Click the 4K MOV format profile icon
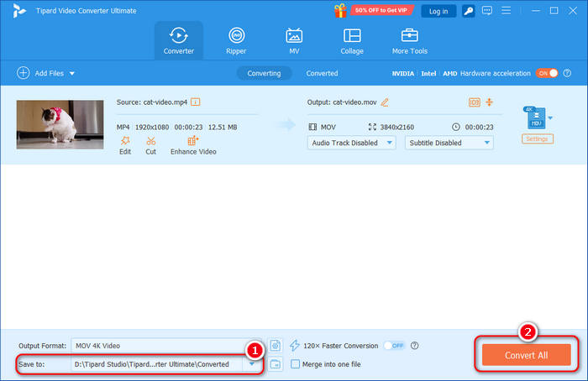The image size is (588, 381). 535,117
